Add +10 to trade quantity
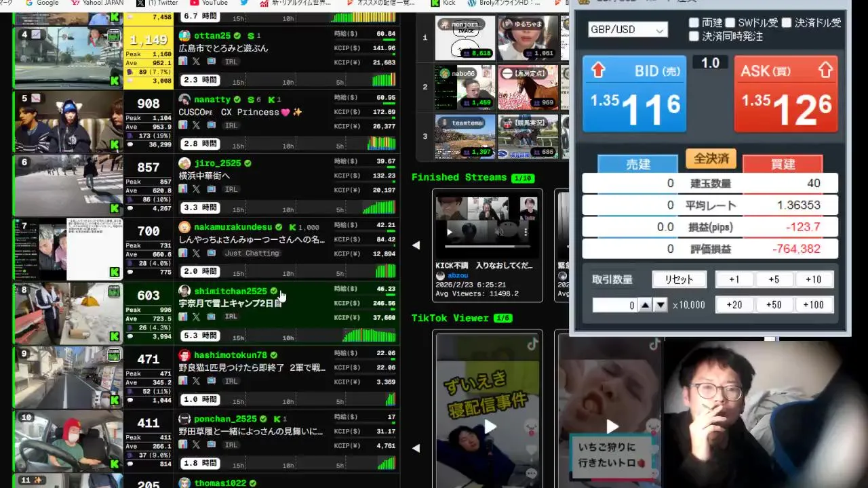The image size is (868, 488). pyautogui.click(x=814, y=280)
